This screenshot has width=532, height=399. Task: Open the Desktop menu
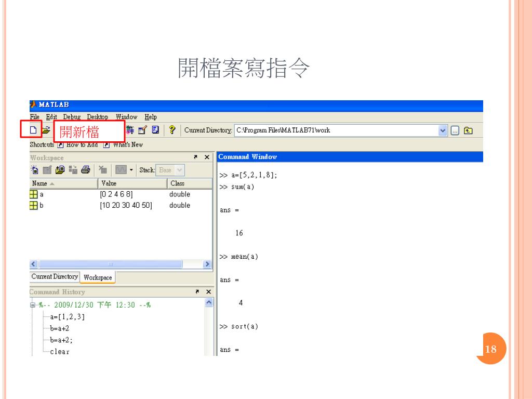click(97, 117)
